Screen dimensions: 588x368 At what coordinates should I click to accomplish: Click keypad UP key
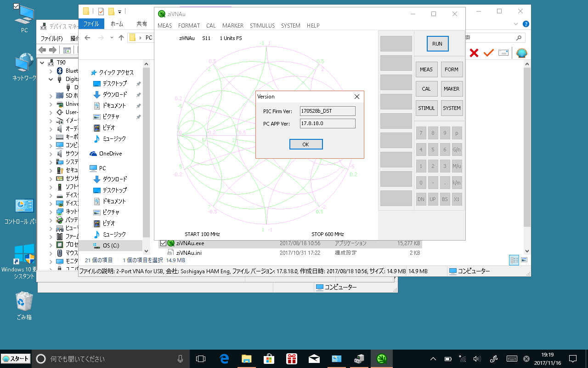pos(433,200)
